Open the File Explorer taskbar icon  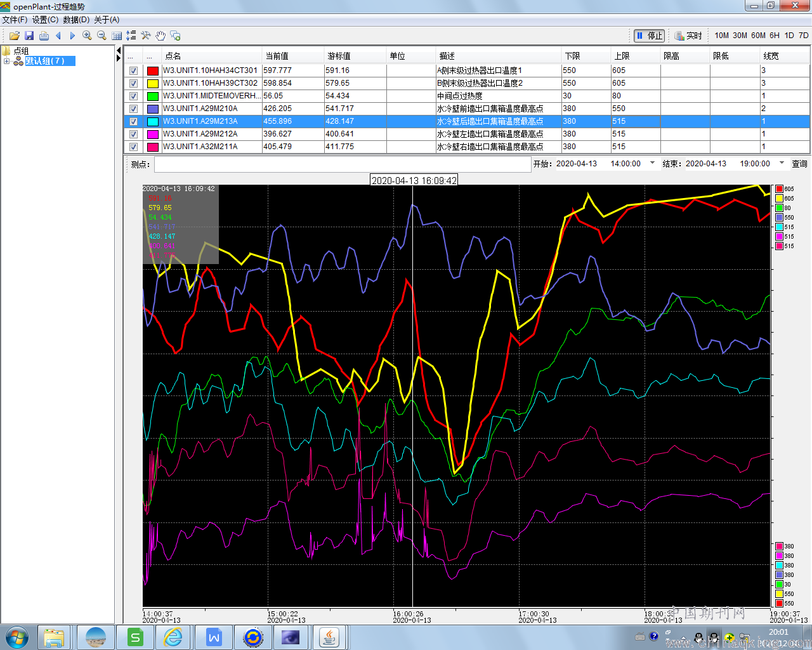click(54, 637)
